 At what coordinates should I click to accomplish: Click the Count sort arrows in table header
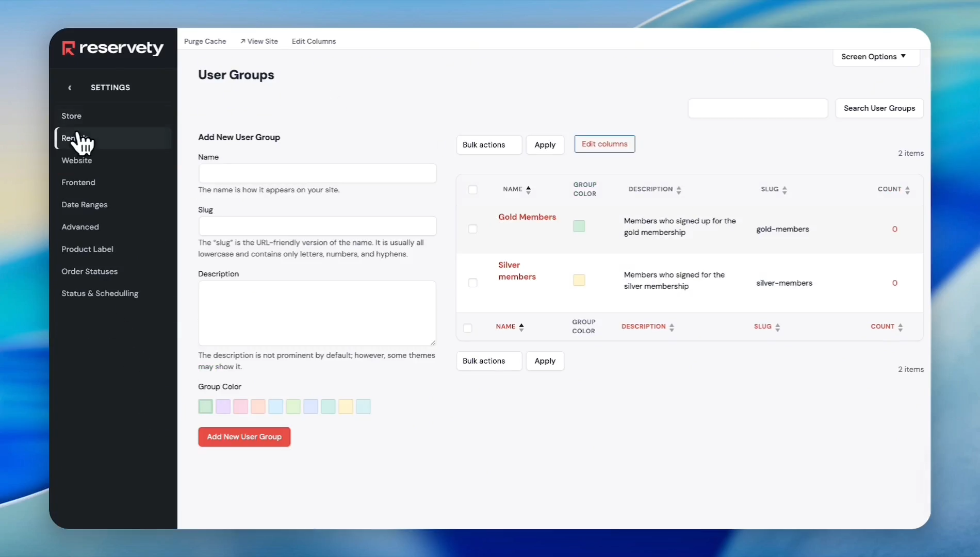pyautogui.click(x=907, y=190)
